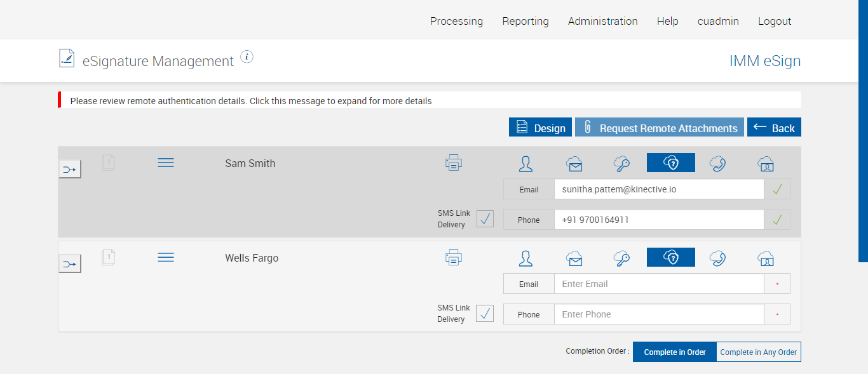Click the Enter Email field for Wells Fargo
Viewport: 868px width, 374px height.
coord(658,284)
